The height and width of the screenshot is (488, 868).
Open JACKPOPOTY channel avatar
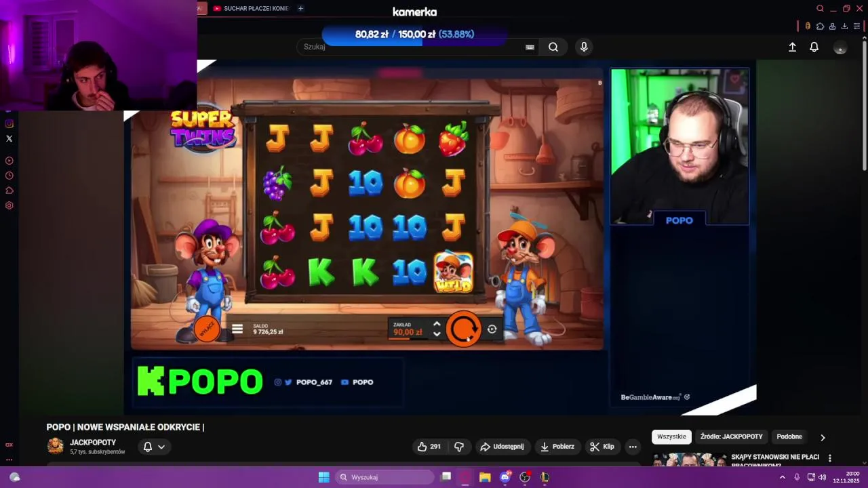tap(56, 446)
